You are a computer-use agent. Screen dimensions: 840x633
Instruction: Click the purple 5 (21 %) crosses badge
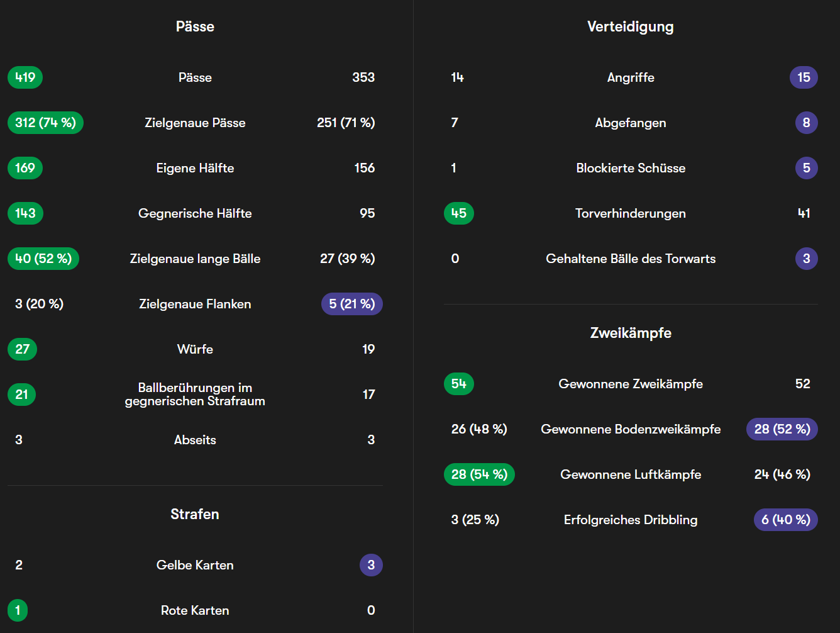pyautogui.click(x=351, y=304)
